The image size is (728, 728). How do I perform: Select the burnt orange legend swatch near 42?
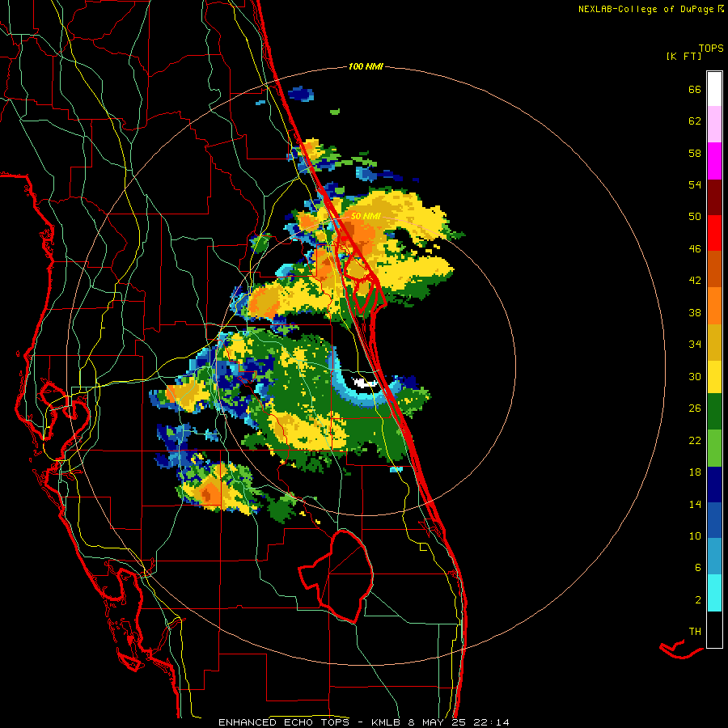point(714,269)
